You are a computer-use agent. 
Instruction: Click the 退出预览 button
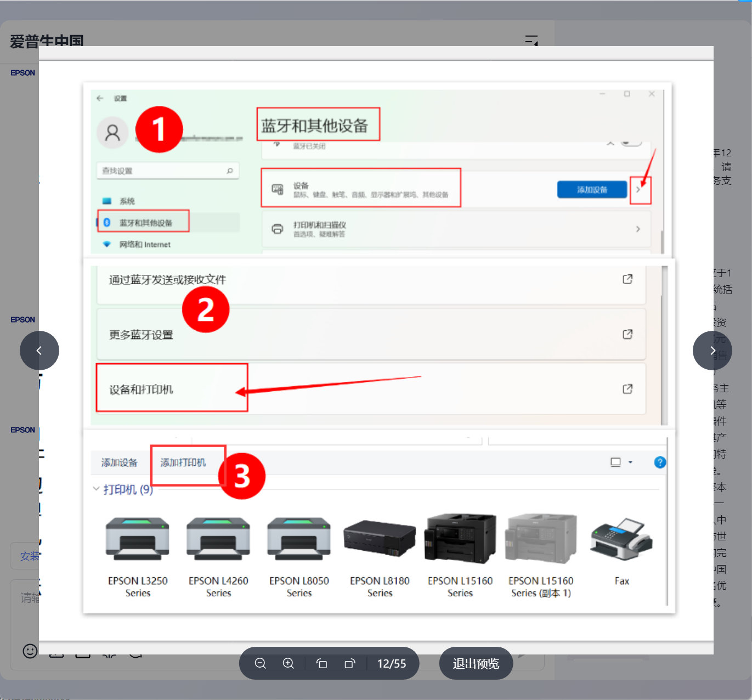[476, 663]
